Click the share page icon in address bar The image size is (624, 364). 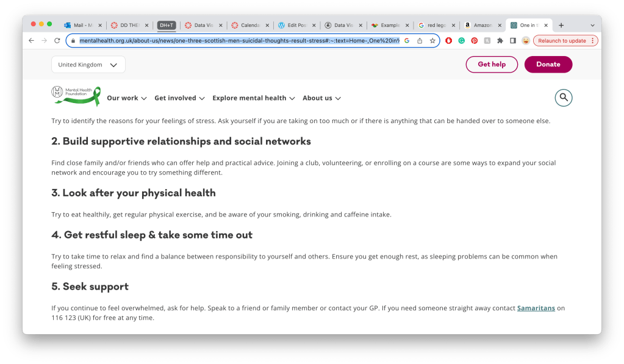[x=420, y=41]
